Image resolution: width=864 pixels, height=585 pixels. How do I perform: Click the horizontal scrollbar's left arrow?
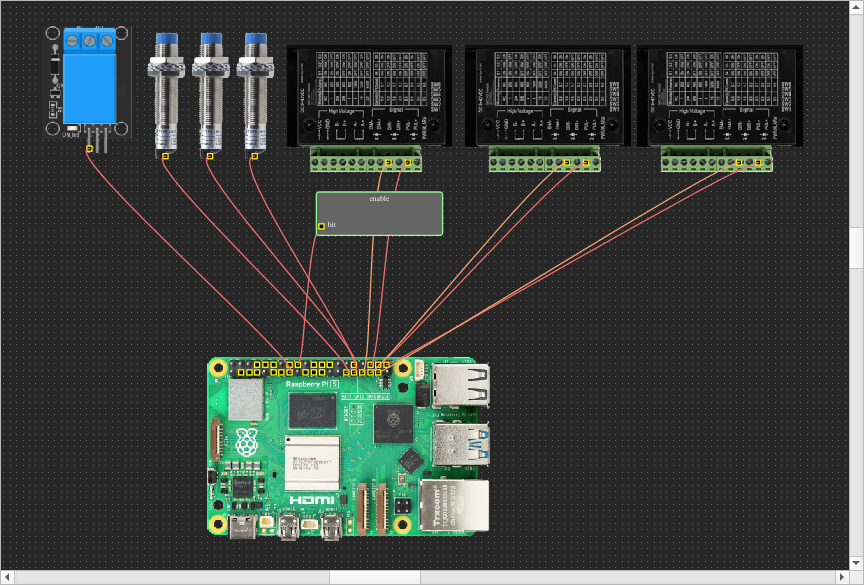click(x=6, y=577)
